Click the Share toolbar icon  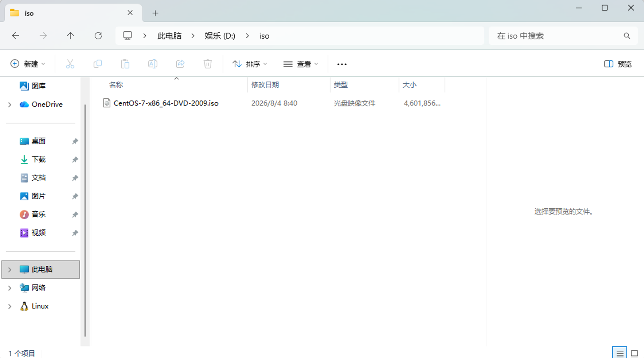180,64
